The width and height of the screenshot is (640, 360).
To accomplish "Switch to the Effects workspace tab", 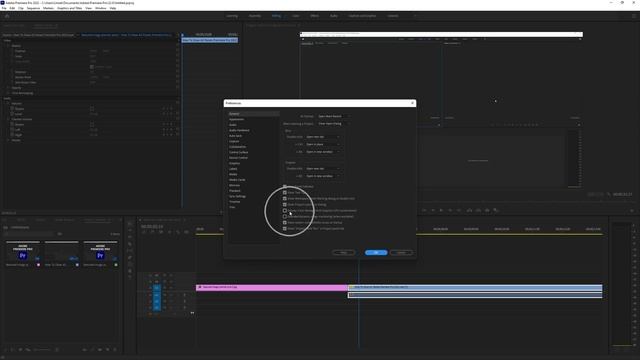I will tap(315, 16).
